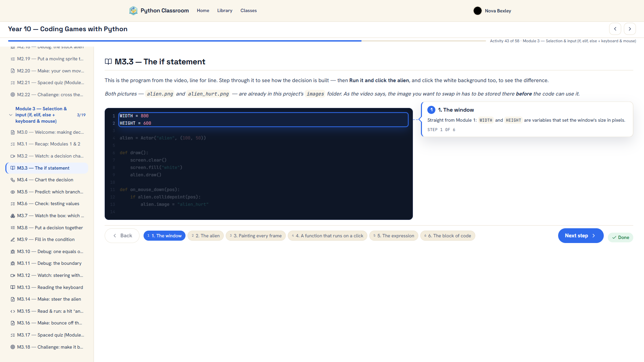Click the 3/19 module progress count
This screenshot has width=644, height=362.
point(81,115)
